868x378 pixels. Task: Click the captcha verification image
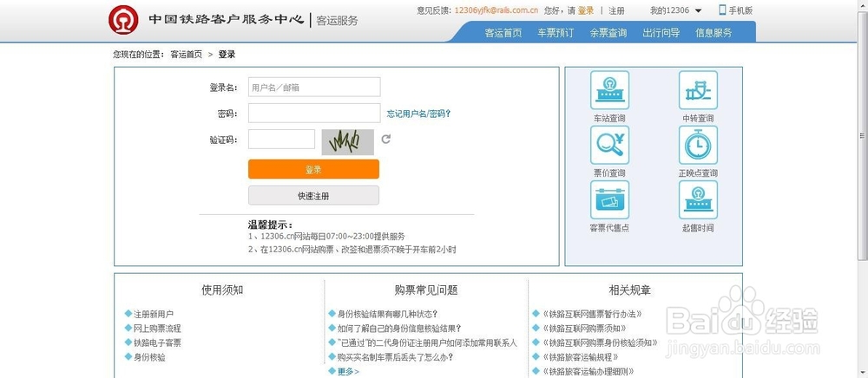pyautogui.click(x=348, y=142)
